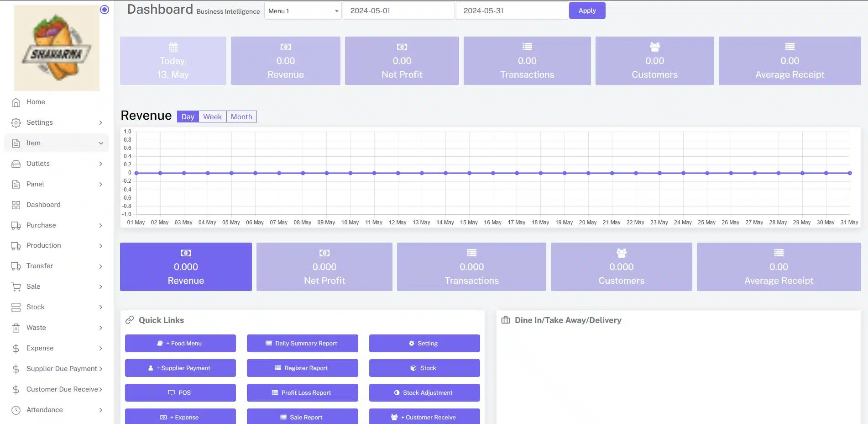Expand the Settings submenu chevron

[x=101, y=123]
